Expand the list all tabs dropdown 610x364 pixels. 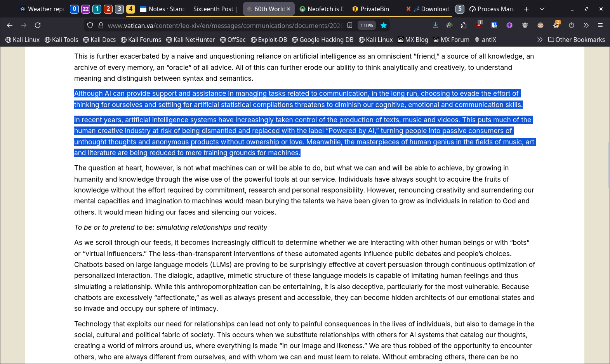point(542,9)
